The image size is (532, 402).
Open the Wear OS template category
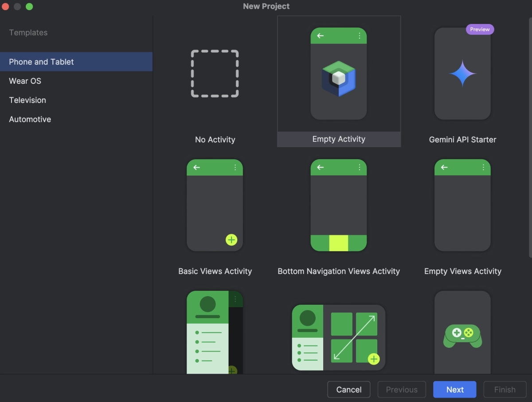25,81
